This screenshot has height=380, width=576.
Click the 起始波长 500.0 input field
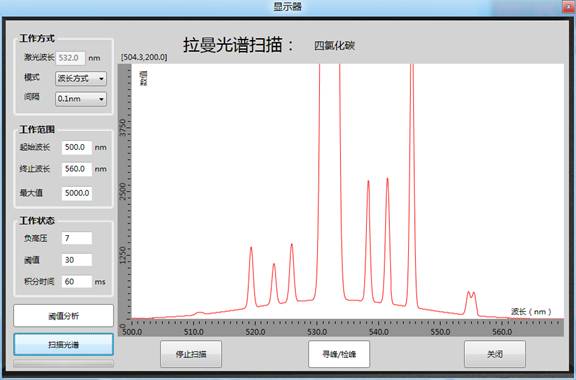tap(76, 147)
